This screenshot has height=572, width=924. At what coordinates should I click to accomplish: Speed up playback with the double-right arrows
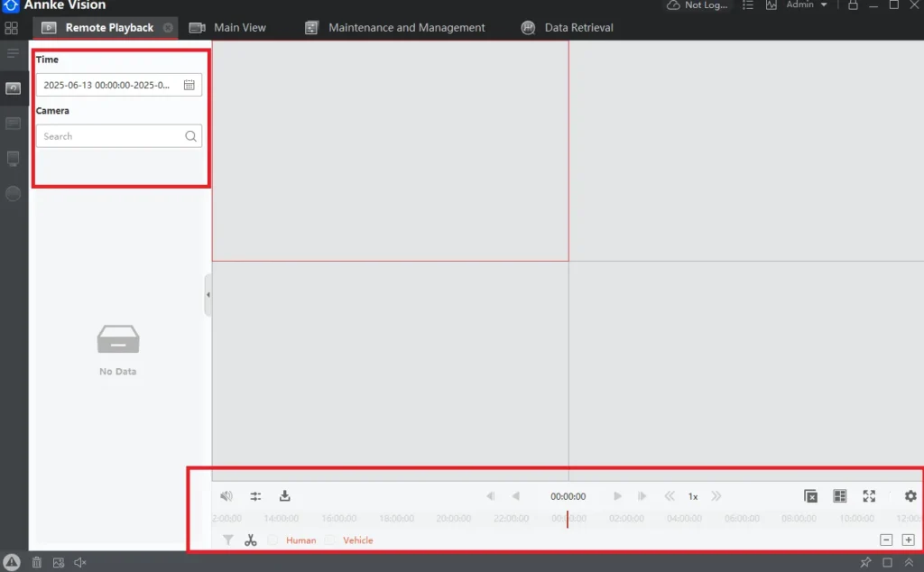coord(716,496)
